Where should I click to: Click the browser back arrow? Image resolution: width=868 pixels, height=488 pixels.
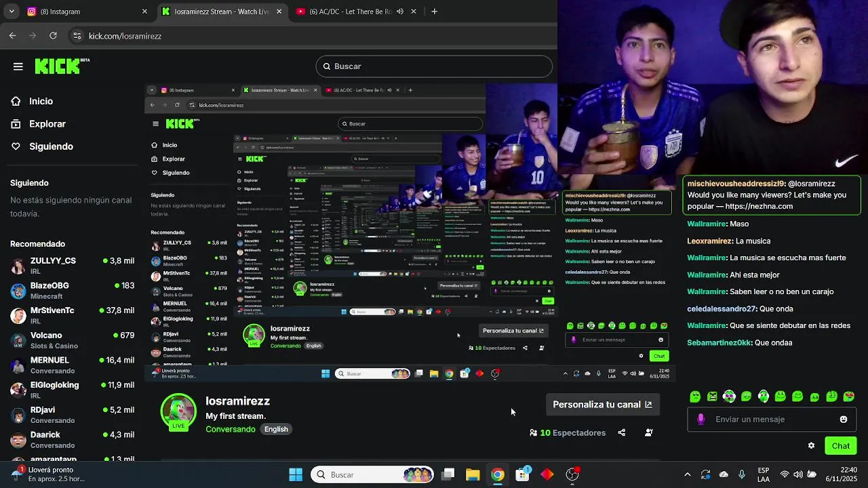click(x=12, y=36)
